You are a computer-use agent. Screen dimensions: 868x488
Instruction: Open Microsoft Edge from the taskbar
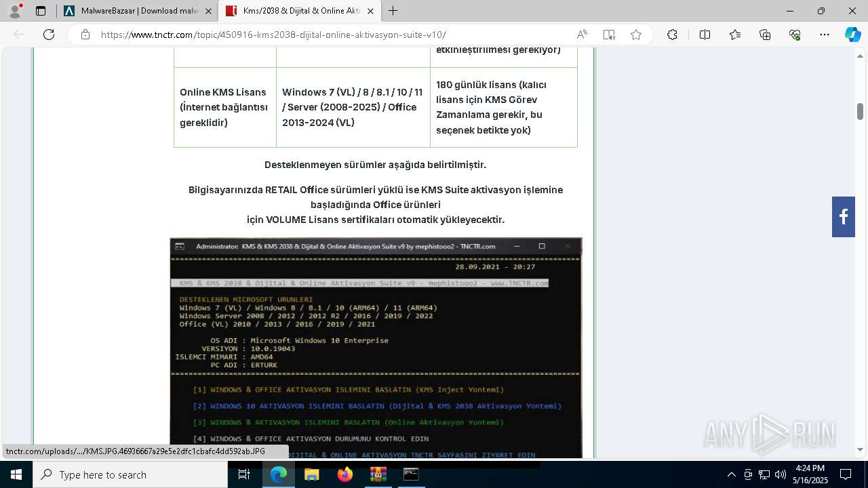[279, 474]
